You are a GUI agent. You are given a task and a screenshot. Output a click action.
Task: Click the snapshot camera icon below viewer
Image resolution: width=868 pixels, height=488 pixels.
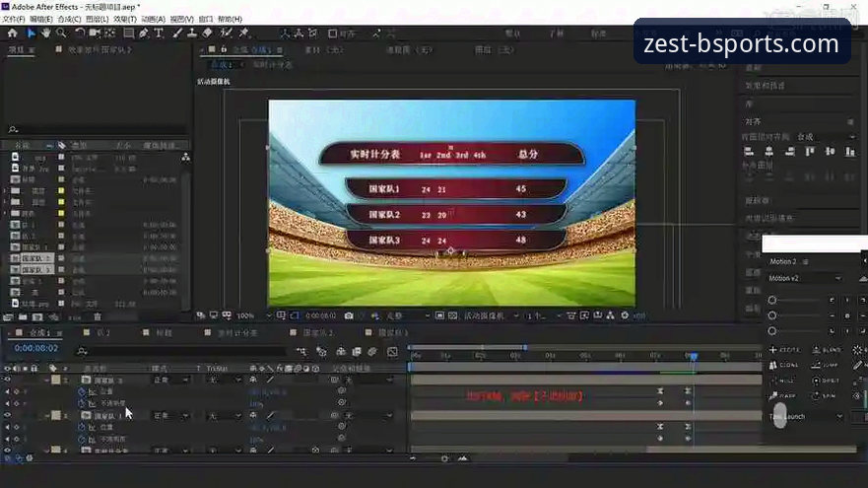coord(349,315)
